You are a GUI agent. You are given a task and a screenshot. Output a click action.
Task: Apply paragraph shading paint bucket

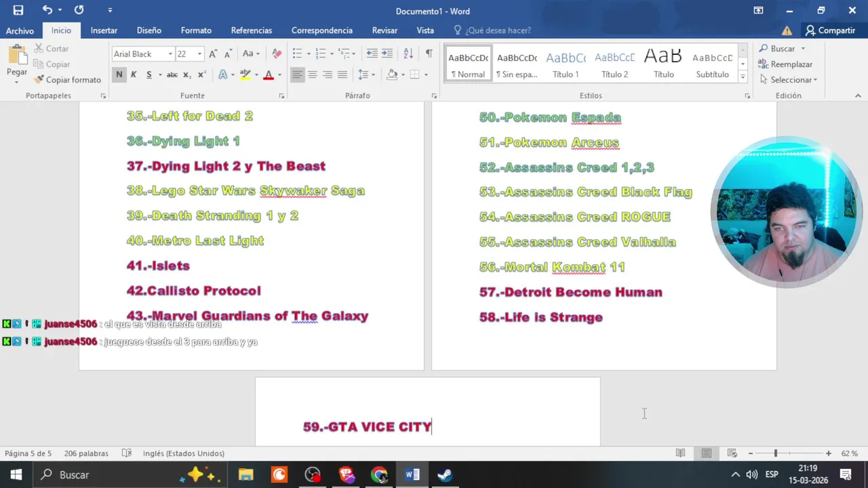[x=391, y=75]
